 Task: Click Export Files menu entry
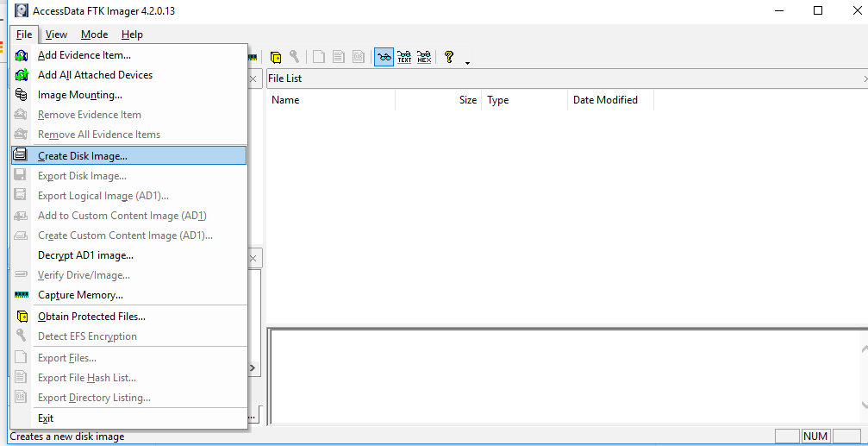[128, 358]
